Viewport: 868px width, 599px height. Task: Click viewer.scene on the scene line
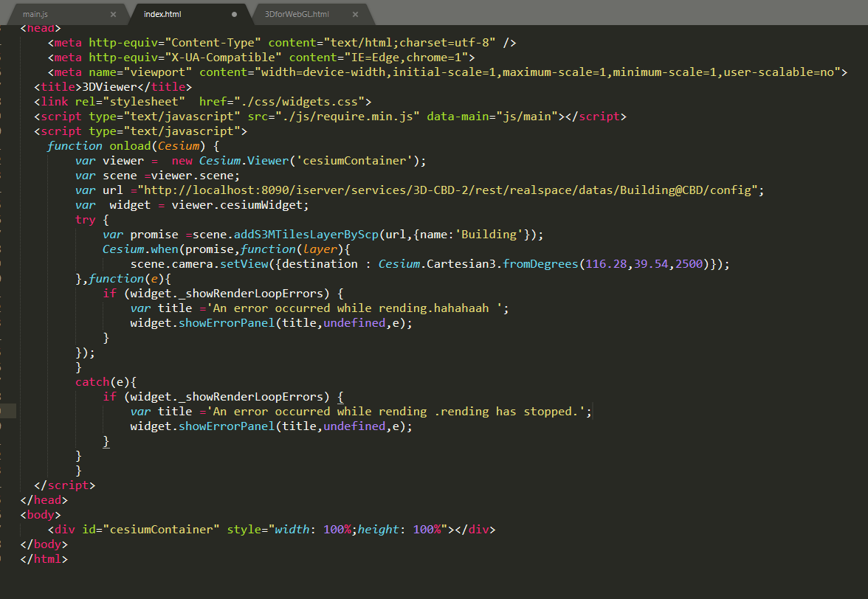click(x=192, y=176)
